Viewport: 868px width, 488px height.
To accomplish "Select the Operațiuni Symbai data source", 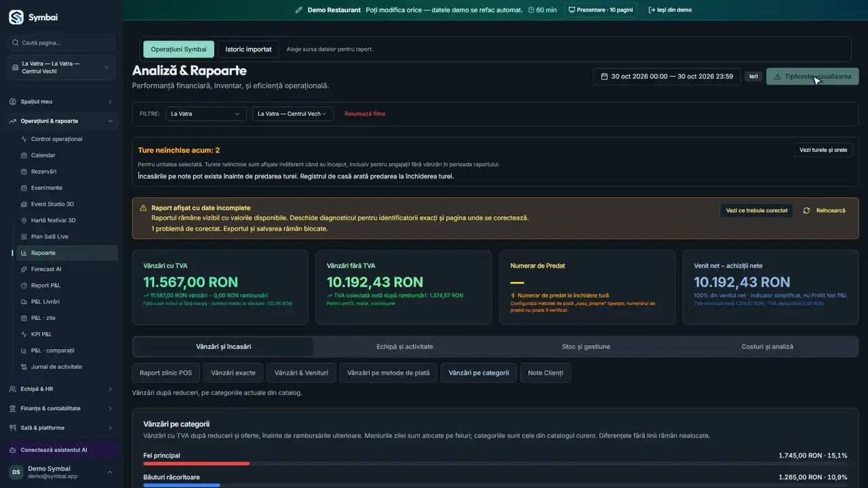I will click(179, 49).
